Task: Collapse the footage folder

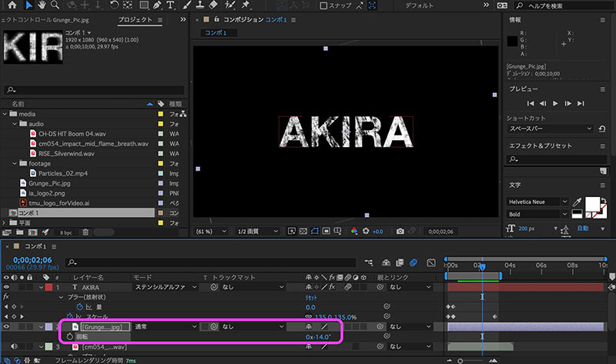Action: coord(15,163)
